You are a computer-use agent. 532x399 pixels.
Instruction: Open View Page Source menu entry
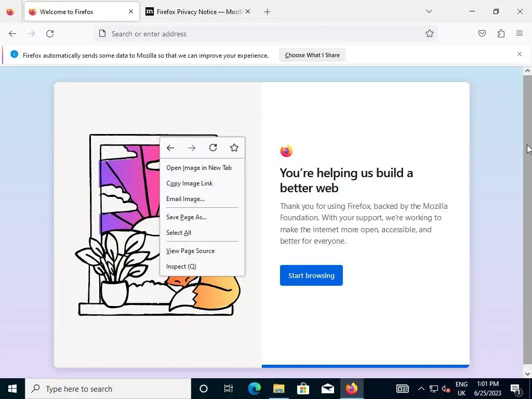202,251
